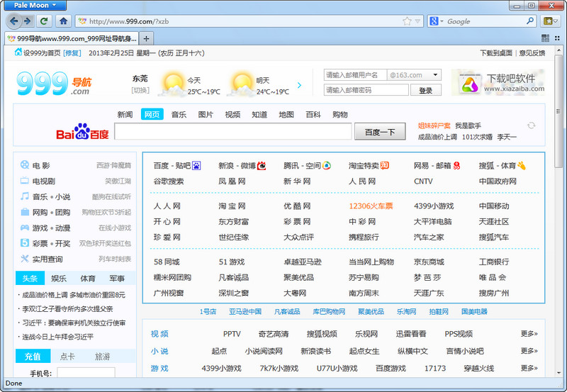Open the bookmarks toolbar button

(547, 21)
